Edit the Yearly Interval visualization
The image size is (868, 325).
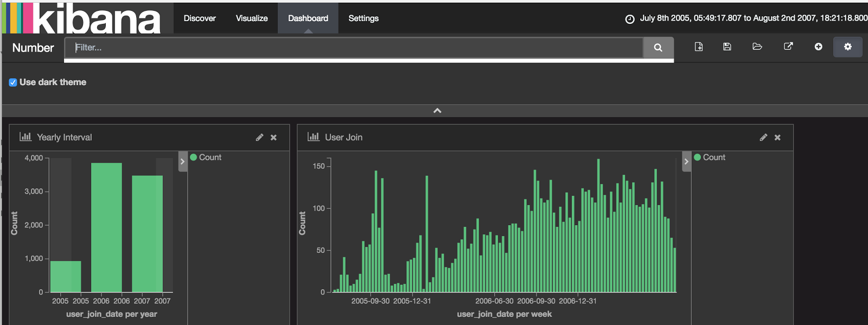[x=259, y=138]
